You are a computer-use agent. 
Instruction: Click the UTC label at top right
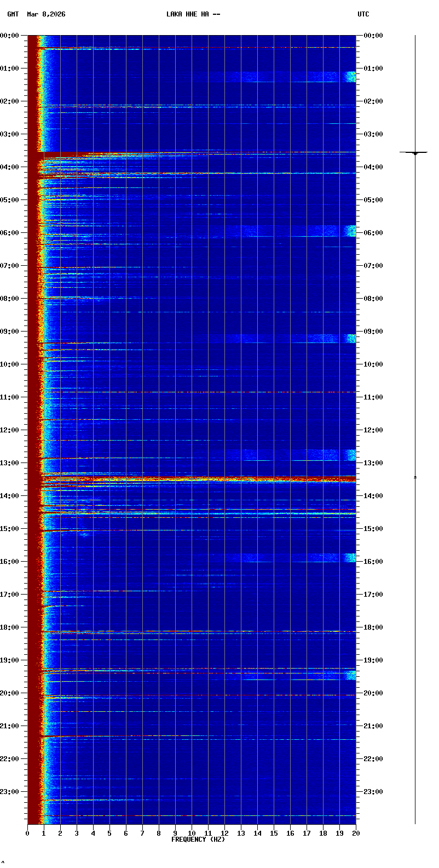[x=363, y=14]
